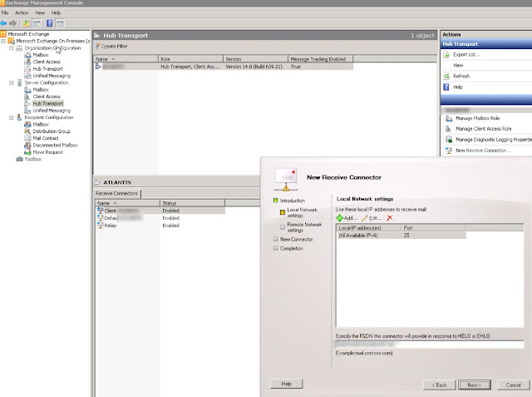Click the green Add button in wizard

click(347, 218)
